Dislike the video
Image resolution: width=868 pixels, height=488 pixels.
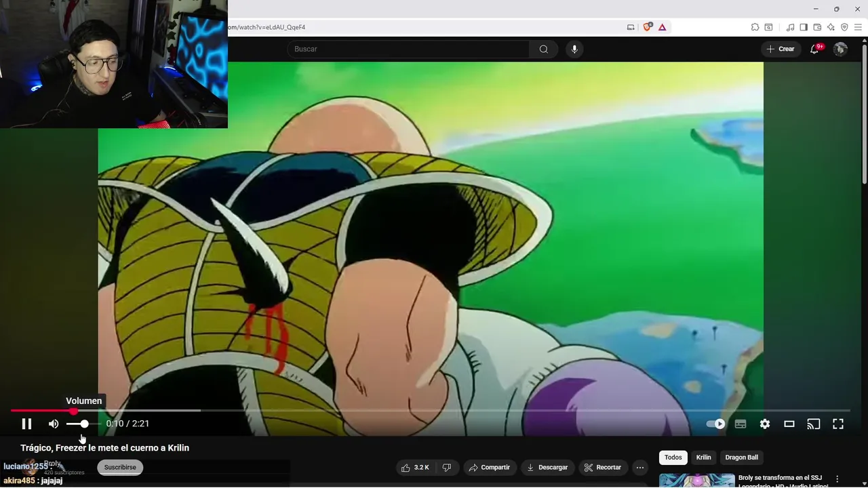[446, 467]
